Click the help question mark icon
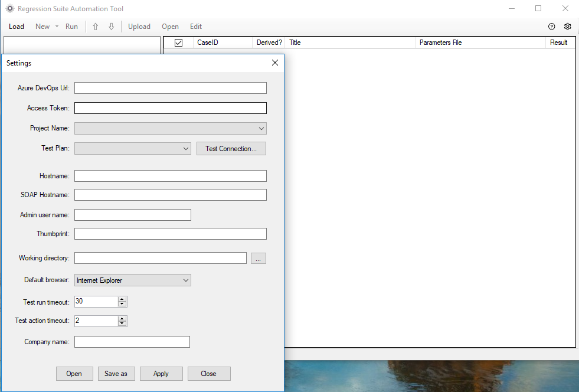The image size is (579, 392). [x=551, y=27]
